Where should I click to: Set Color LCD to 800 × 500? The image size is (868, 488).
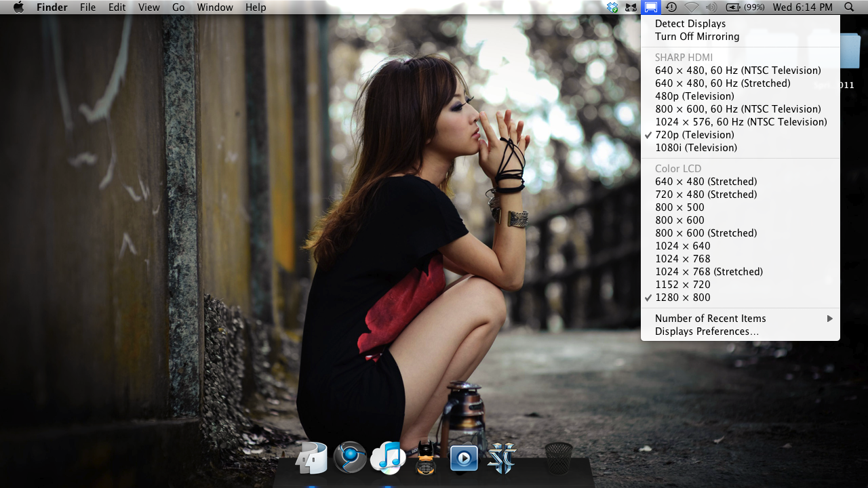[x=741, y=207]
